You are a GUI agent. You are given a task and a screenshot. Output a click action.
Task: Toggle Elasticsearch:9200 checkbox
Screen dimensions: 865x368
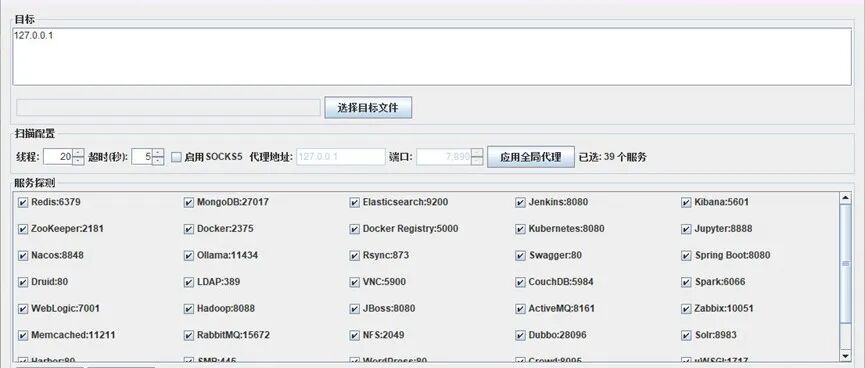355,202
